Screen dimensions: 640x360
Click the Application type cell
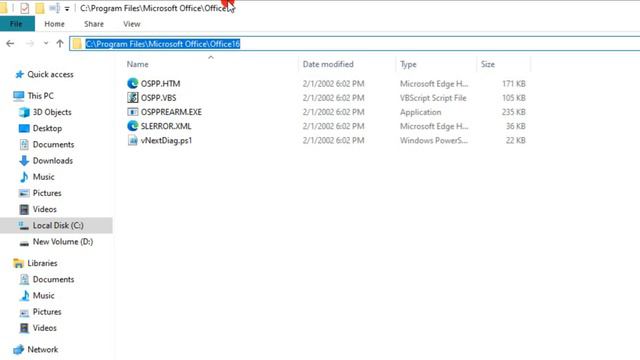[x=420, y=112]
